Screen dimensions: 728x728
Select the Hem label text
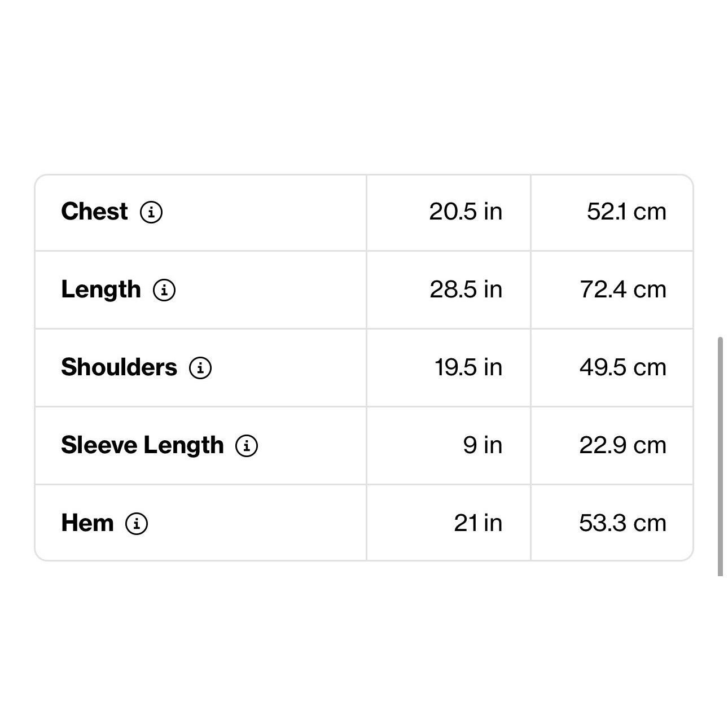tap(87, 523)
